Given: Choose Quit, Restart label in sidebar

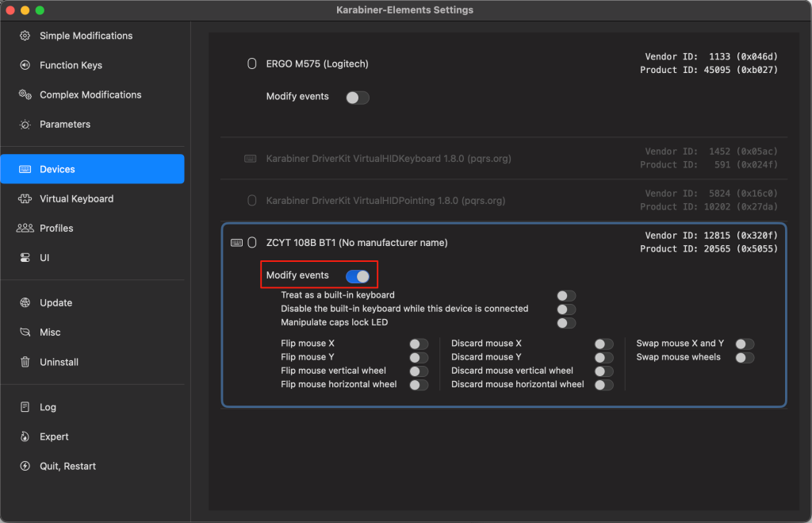Looking at the screenshot, I should (x=68, y=467).
